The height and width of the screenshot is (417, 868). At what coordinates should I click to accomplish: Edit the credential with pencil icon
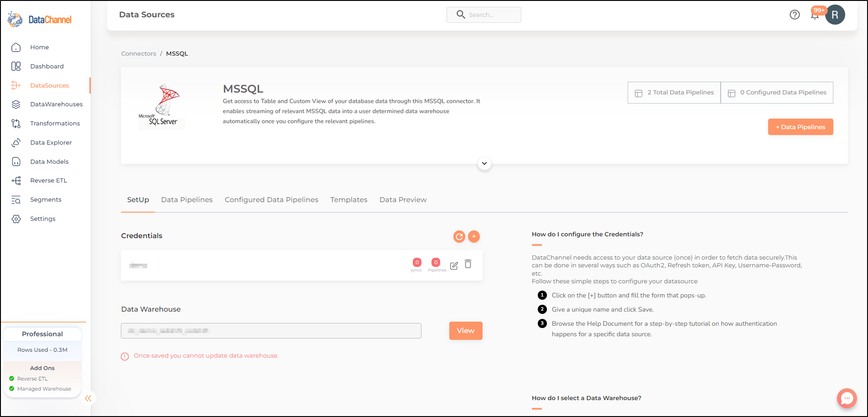pos(454,266)
